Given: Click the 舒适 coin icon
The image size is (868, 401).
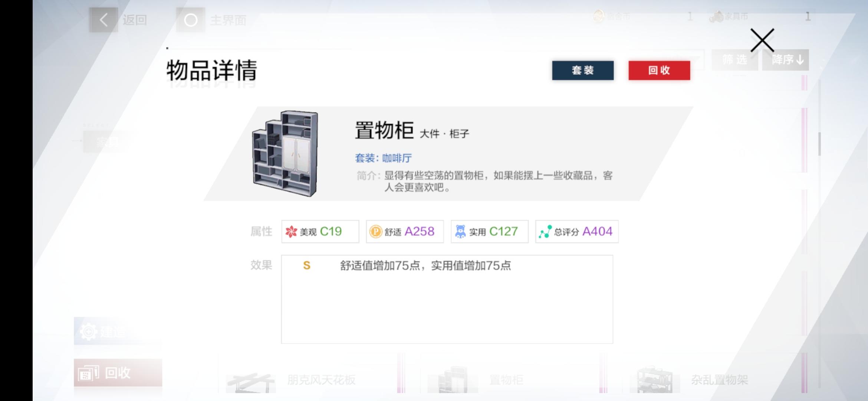Looking at the screenshot, I should point(376,232).
